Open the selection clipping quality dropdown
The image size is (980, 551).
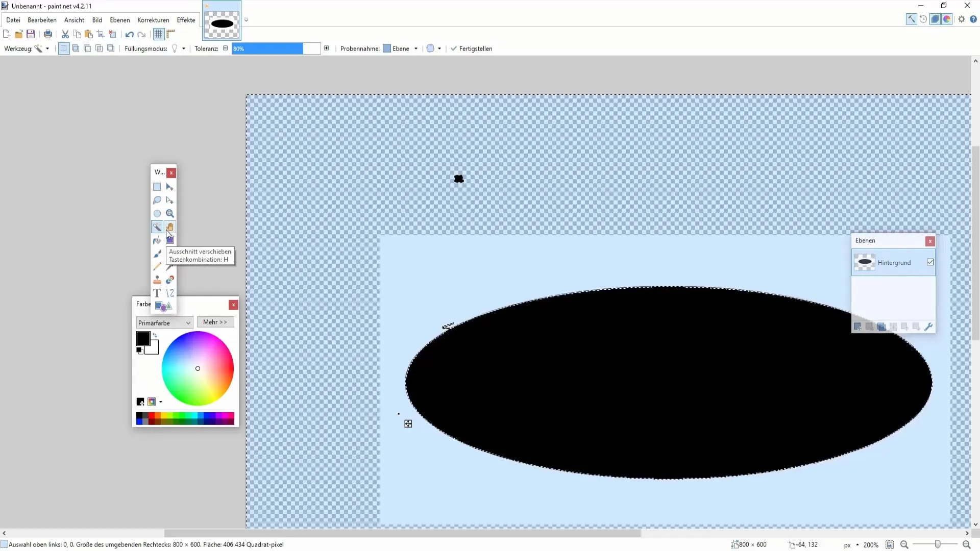coord(434,48)
